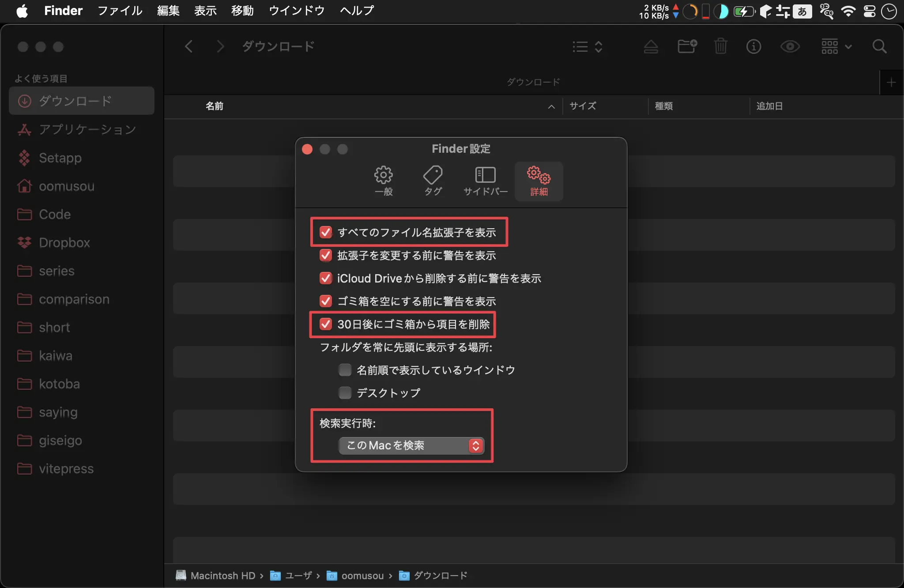Select vitepress folder in sidebar

click(x=82, y=468)
